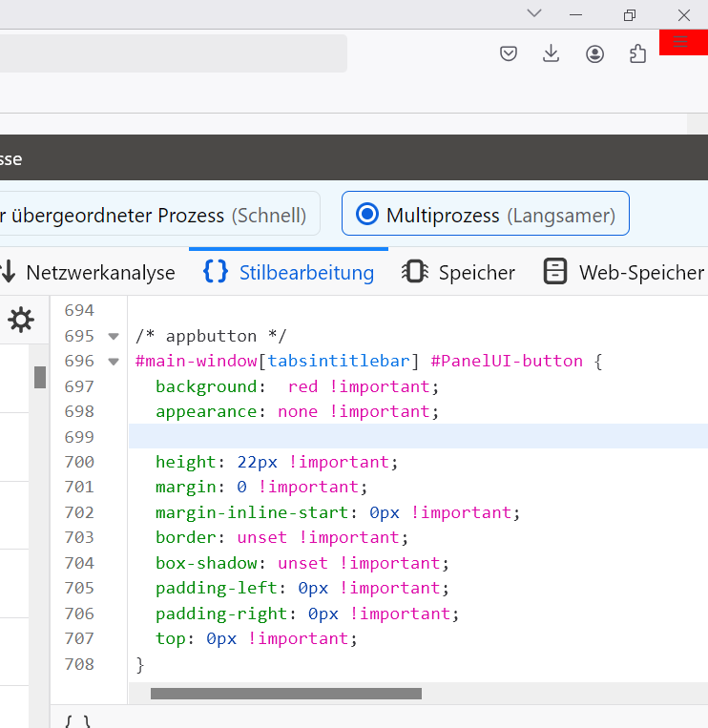Select the übergeordneter Prozess (Schnell) option
This screenshot has height=728, width=708.
tap(153, 215)
